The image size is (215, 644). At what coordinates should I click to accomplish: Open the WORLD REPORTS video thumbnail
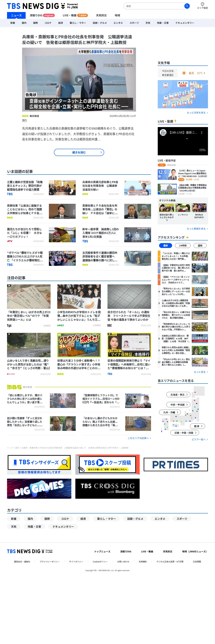[199, 208]
